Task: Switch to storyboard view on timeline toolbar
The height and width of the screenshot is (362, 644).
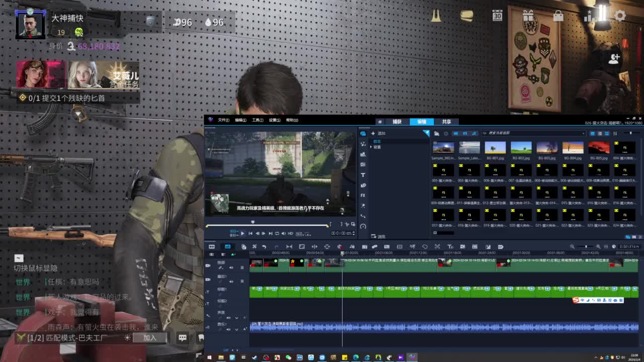Action: point(212,246)
